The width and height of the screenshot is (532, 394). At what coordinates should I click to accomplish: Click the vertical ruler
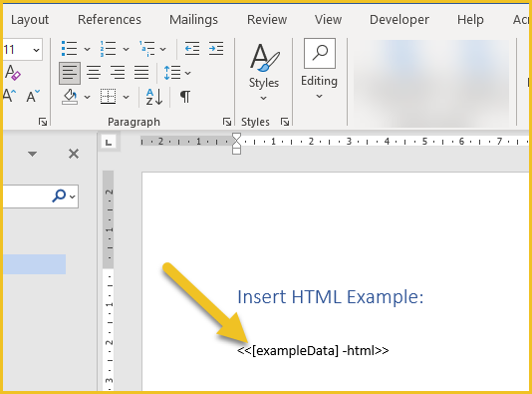coord(109,280)
